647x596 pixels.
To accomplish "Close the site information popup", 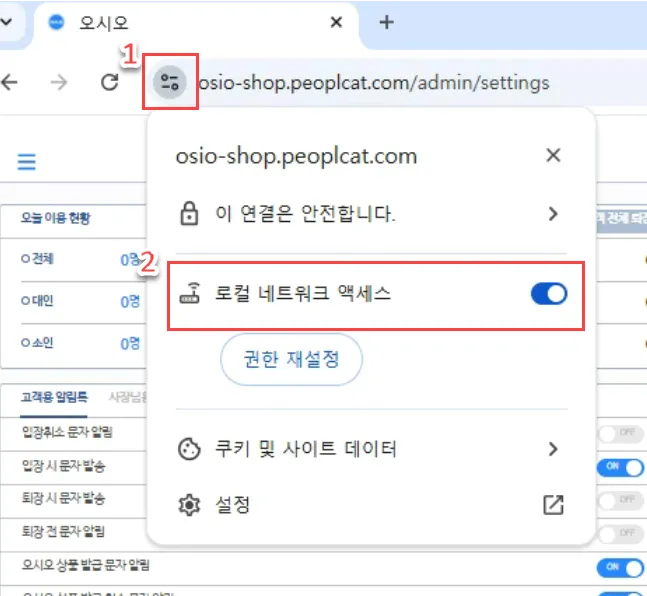I will (x=553, y=156).
